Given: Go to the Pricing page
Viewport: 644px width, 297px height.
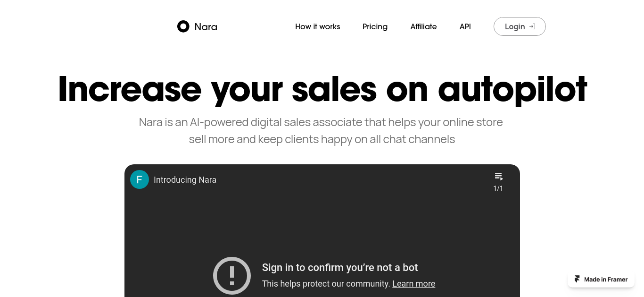Looking at the screenshot, I should (x=375, y=26).
